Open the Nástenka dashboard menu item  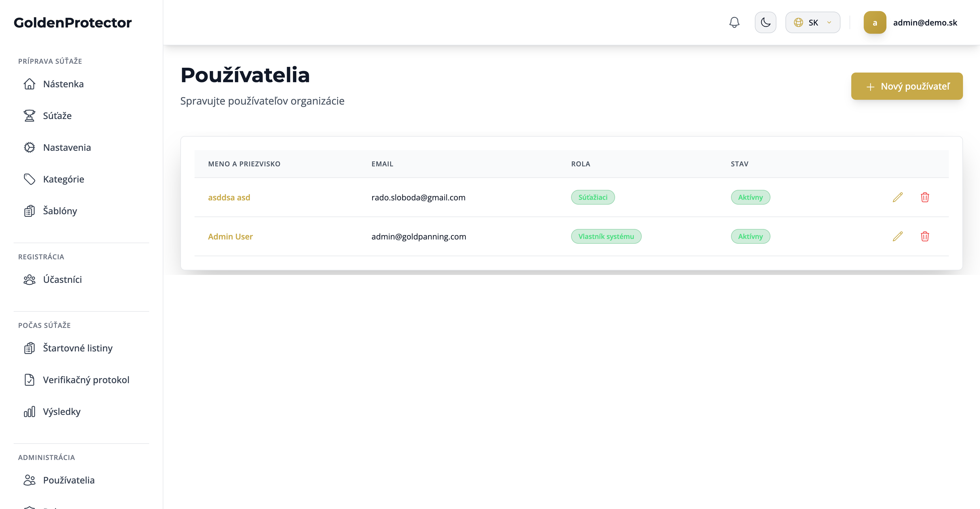[63, 84]
